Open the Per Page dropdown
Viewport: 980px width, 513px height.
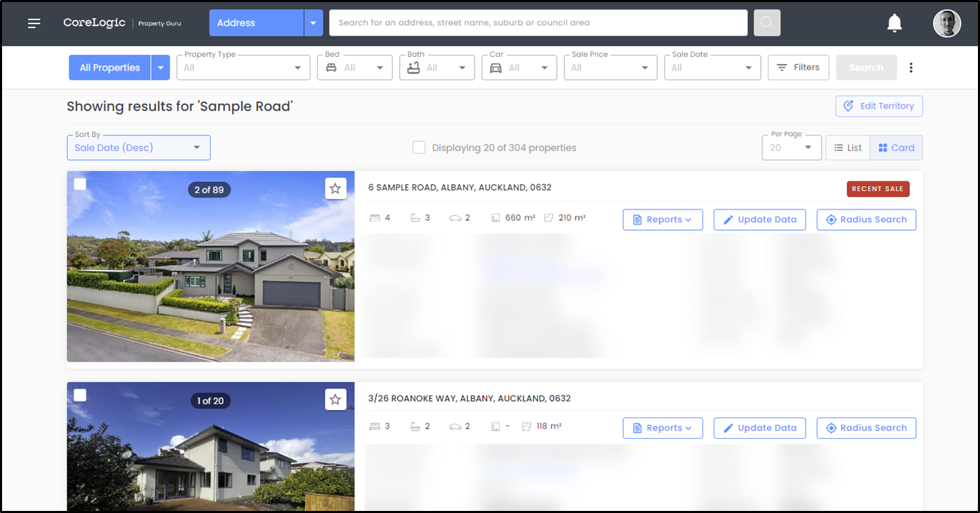pos(791,148)
